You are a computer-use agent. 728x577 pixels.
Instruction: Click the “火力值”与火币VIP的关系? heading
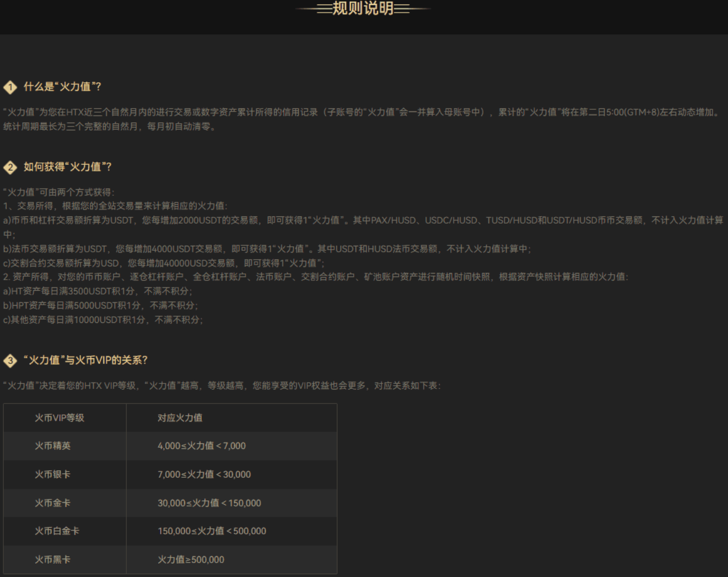pos(85,360)
